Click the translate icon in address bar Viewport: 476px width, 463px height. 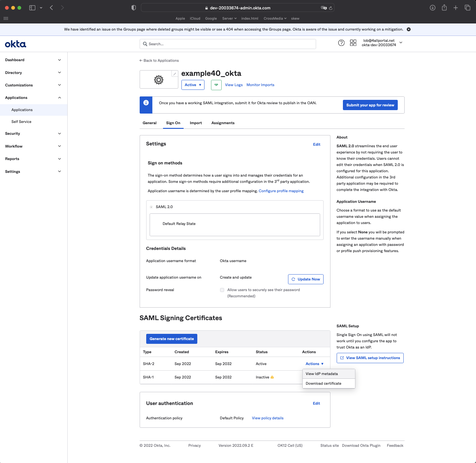324,8
